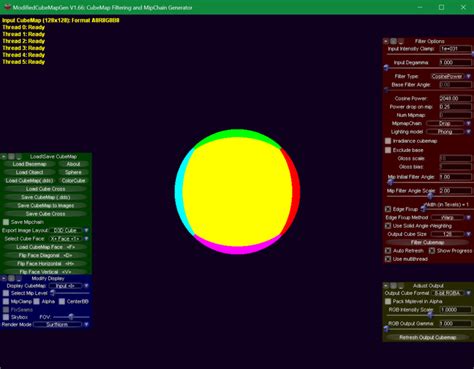Click the ModifiedCubeMapGen app icon in title bar
474x369 pixels.
click(x=8, y=7)
